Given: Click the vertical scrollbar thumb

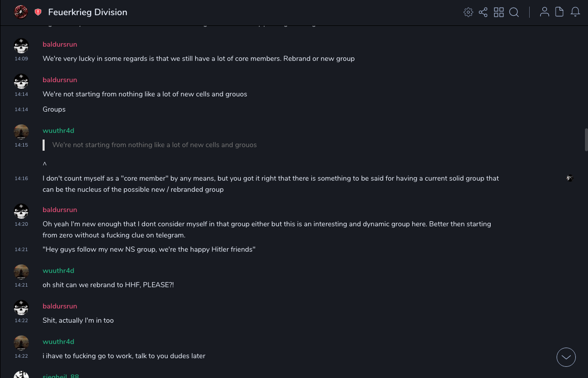Looking at the screenshot, I should click(x=586, y=140).
